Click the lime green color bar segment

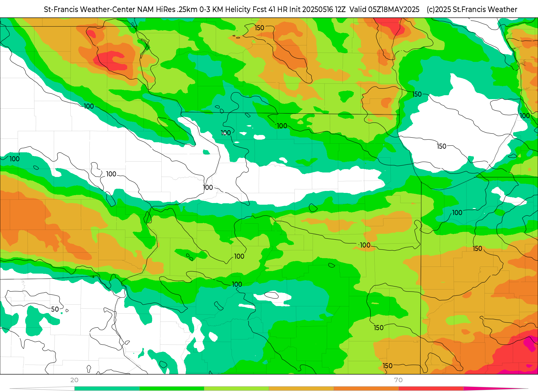pyautogui.click(x=236, y=389)
